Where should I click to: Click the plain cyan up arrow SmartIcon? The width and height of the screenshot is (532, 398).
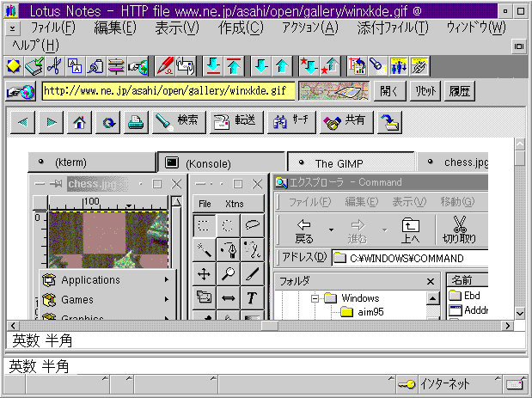[282, 66]
